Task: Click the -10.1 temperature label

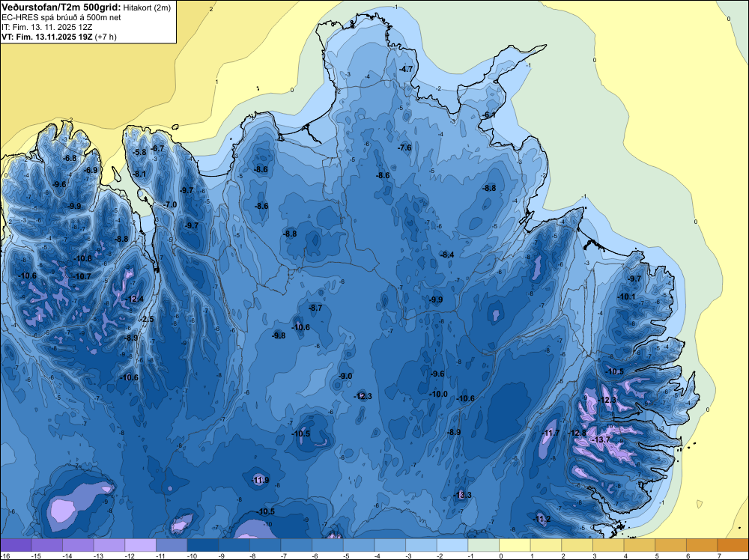Action: click(627, 297)
